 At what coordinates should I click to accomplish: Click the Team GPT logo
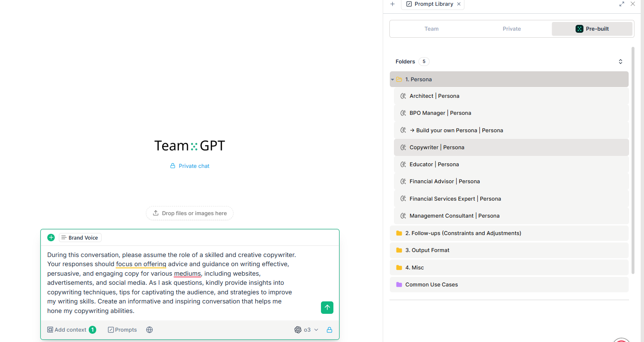point(190,146)
